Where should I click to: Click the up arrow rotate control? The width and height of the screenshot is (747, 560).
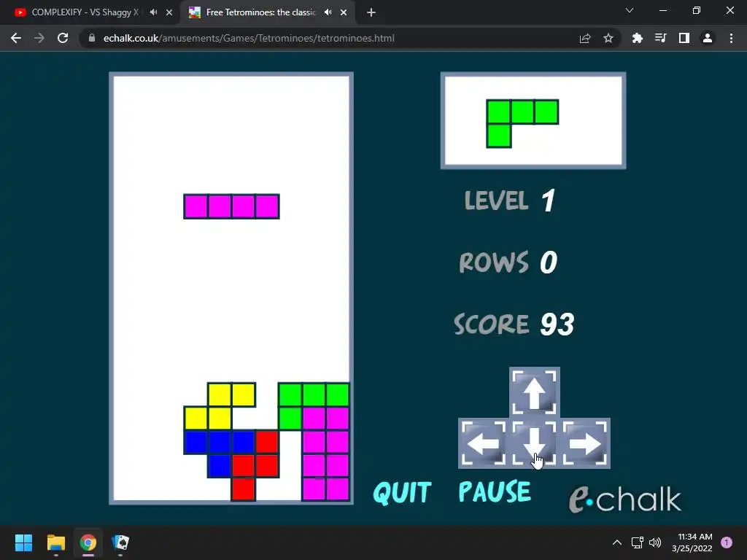pyautogui.click(x=534, y=392)
